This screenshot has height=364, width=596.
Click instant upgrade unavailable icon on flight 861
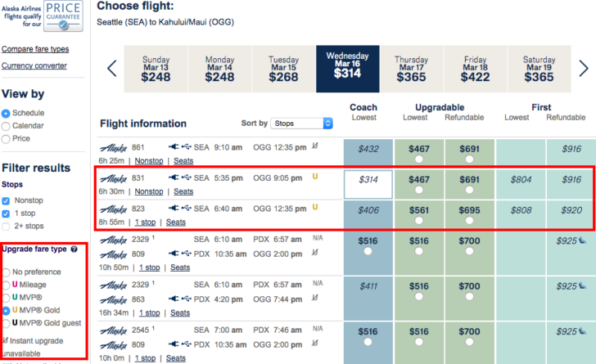pyautogui.click(x=314, y=148)
